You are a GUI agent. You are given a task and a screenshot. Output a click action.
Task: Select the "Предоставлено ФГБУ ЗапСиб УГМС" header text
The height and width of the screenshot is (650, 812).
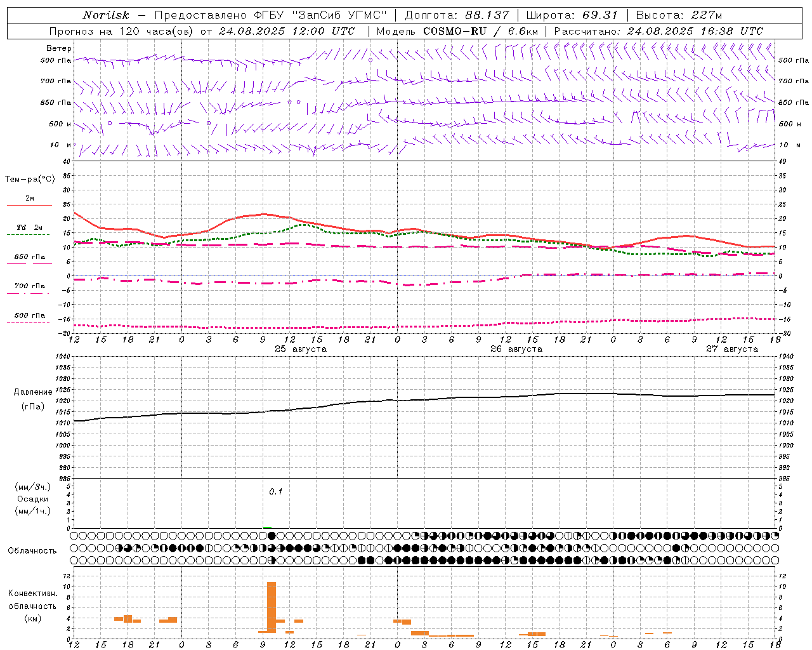pos(271,15)
